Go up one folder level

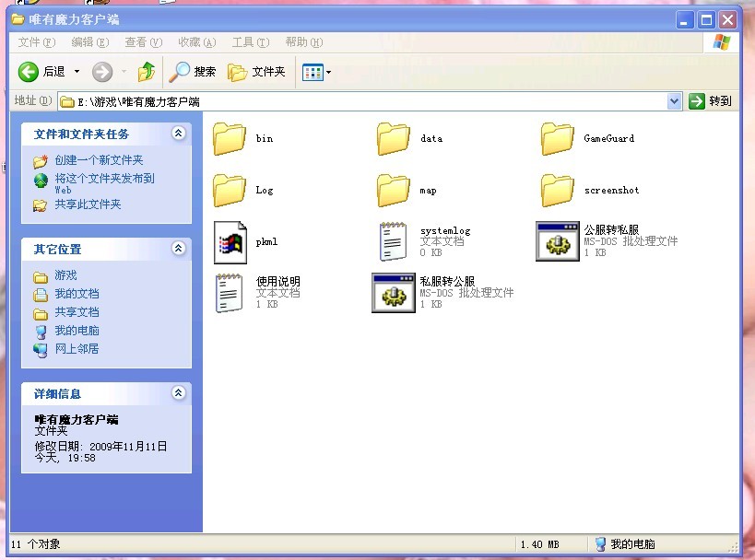147,72
